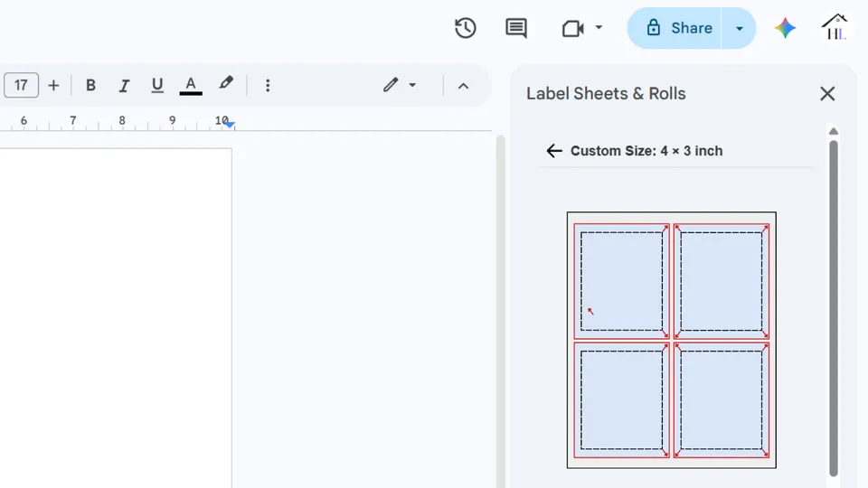
Task: Click the right indent marker on ruler
Action: coord(230,125)
